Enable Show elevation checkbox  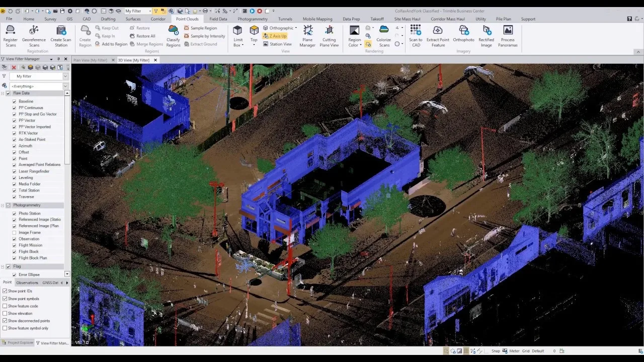(x=5, y=314)
